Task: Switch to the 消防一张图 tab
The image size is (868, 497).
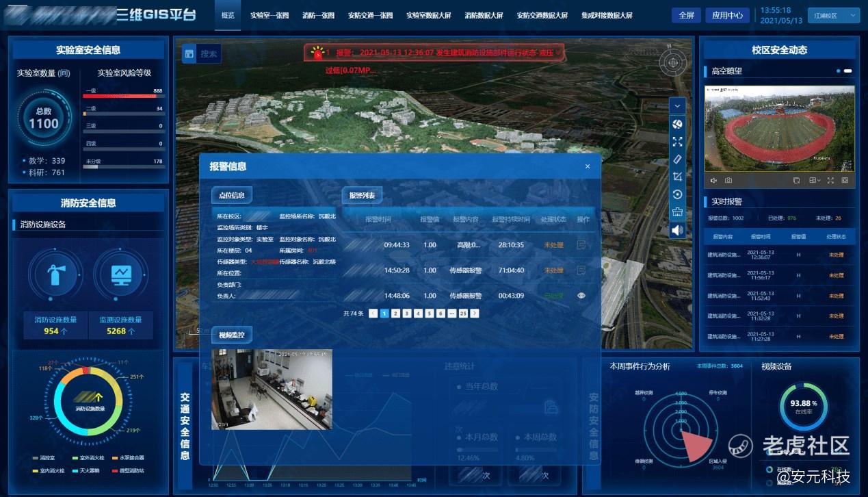Action: click(319, 15)
